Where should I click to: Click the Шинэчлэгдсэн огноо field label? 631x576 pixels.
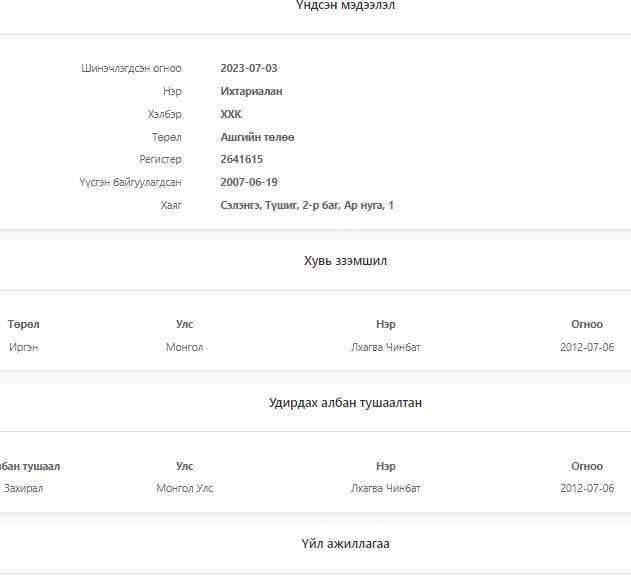coord(131,68)
